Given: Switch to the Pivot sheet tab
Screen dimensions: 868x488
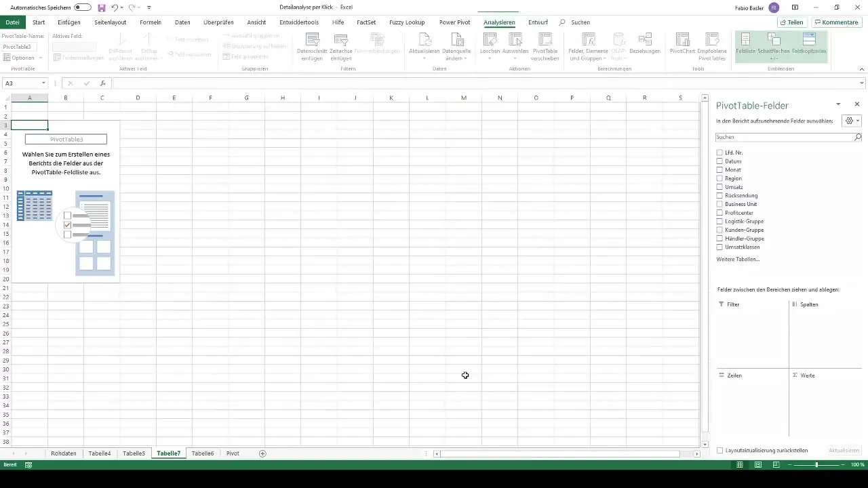Looking at the screenshot, I should click(233, 453).
